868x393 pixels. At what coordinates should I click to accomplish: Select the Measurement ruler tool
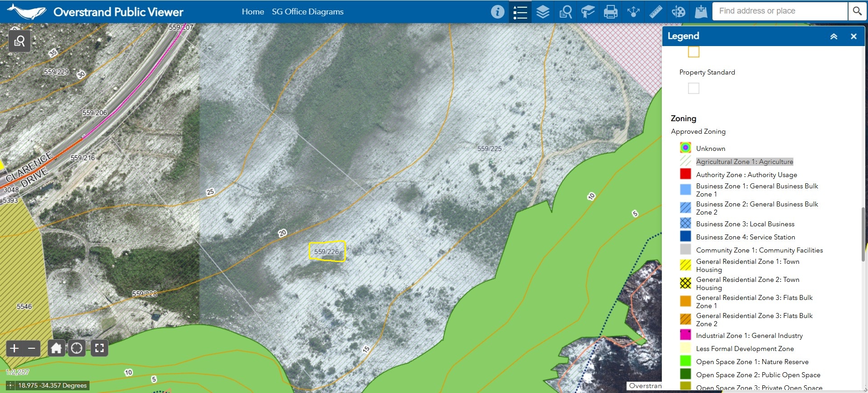coord(656,12)
